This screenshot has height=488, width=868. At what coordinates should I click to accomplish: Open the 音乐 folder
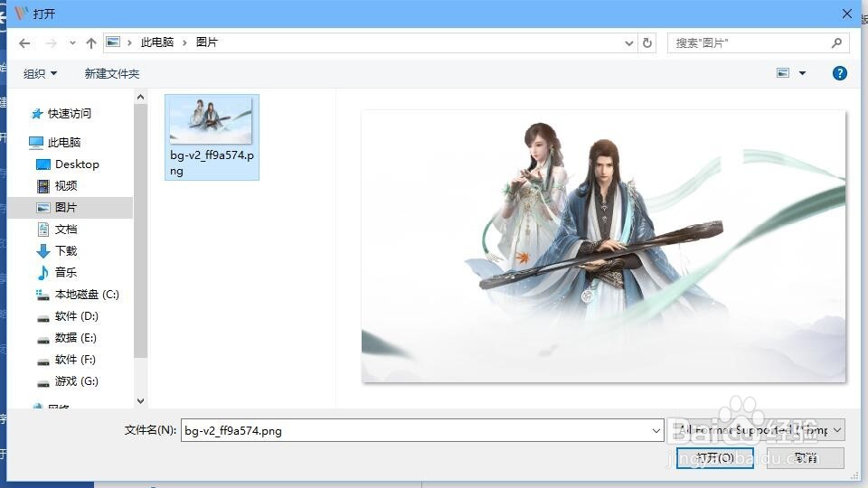click(66, 272)
